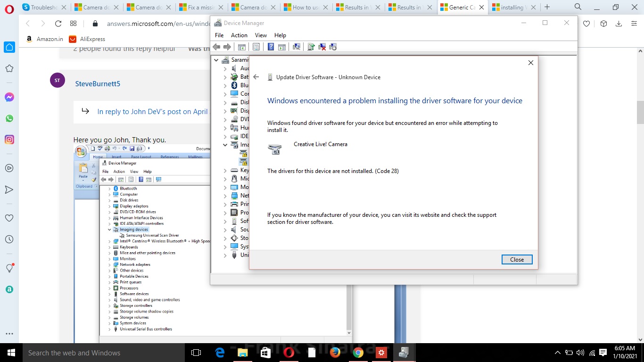644x362 pixels.
Task: Open the File menu in Device Manager
Action: [219, 35]
